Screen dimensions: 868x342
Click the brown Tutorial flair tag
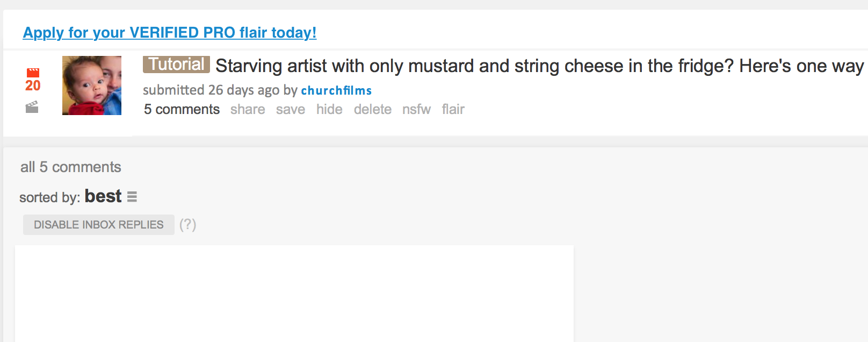tap(176, 65)
